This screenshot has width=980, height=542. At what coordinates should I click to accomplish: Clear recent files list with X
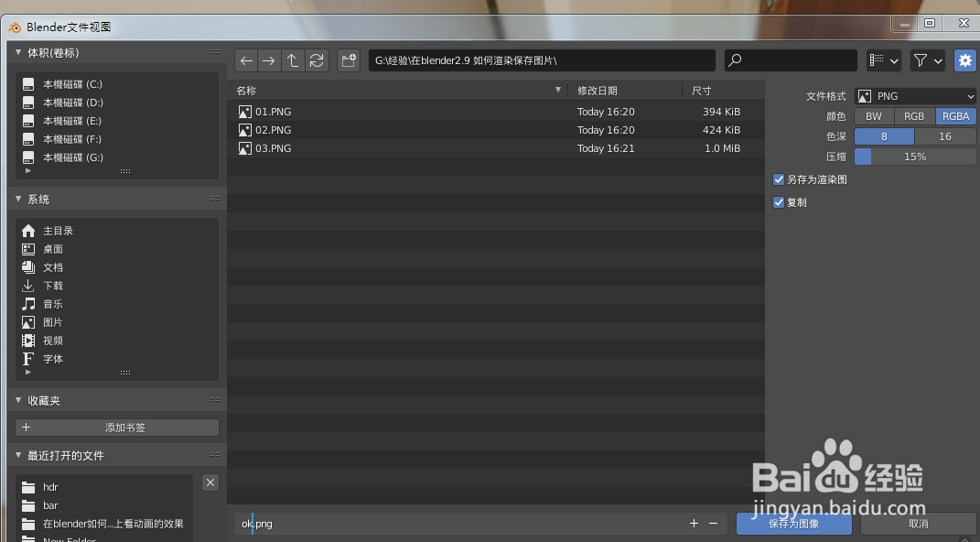coord(210,482)
